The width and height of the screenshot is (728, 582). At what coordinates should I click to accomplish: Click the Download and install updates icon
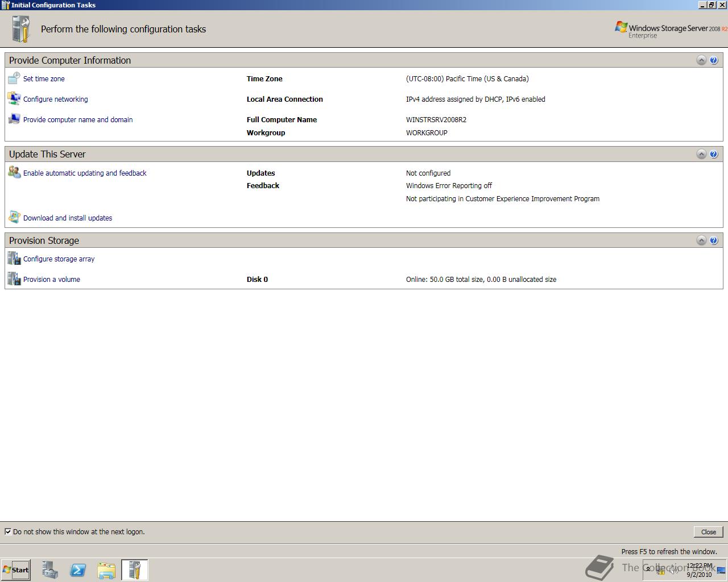pyautogui.click(x=14, y=217)
